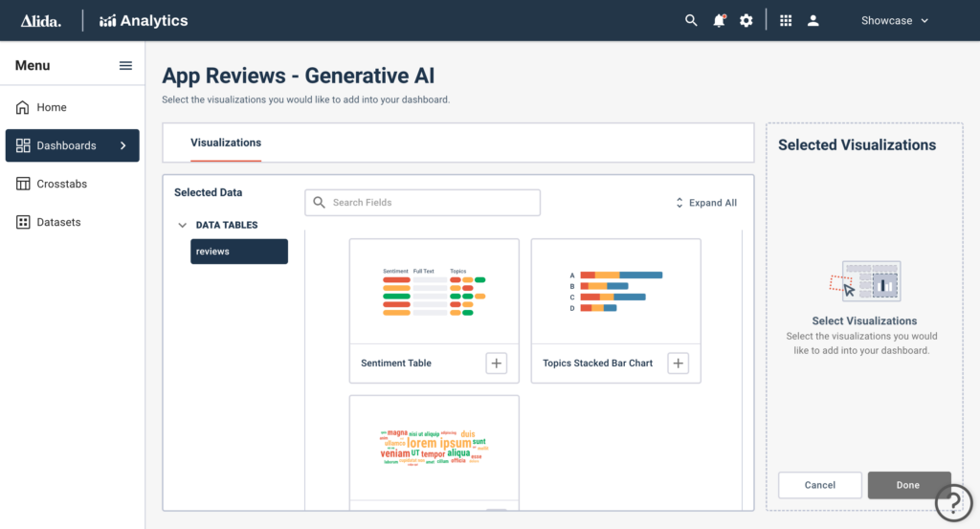The image size is (980, 529).
Task: Open the user profile icon
Action: coord(813,21)
